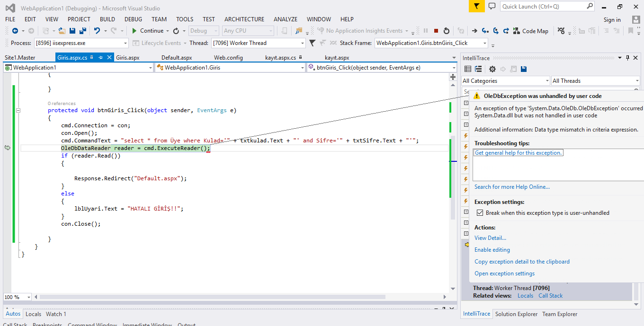Click the IntelliTrace events toolbar icon beside Code Map
644x326 pixels.
(561, 31)
